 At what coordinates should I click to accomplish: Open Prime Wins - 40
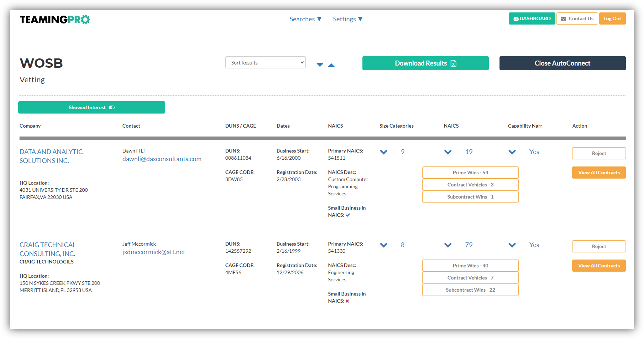click(x=470, y=266)
